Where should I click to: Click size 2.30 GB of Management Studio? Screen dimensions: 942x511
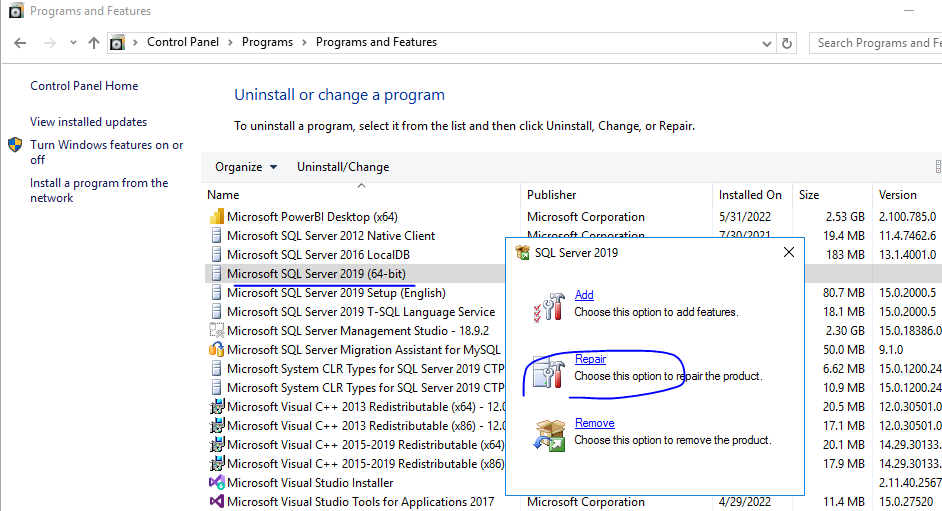pos(845,331)
